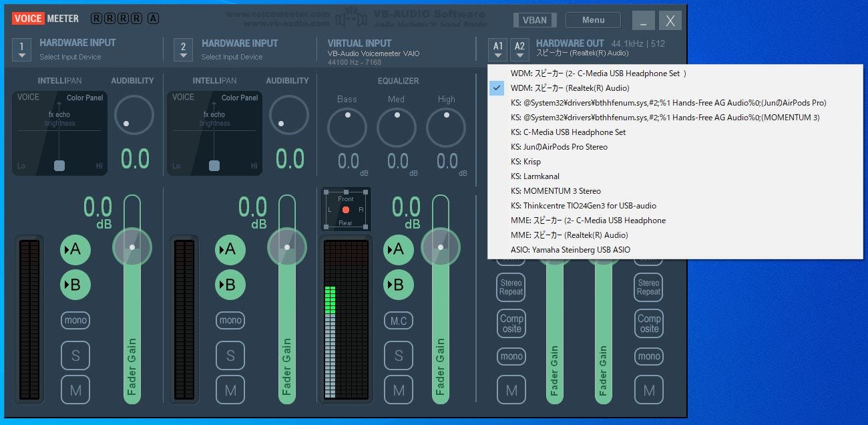The height and width of the screenshot is (425, 868).
Task: Enable mono on Input 2 strip
Action: coord(230,320)
